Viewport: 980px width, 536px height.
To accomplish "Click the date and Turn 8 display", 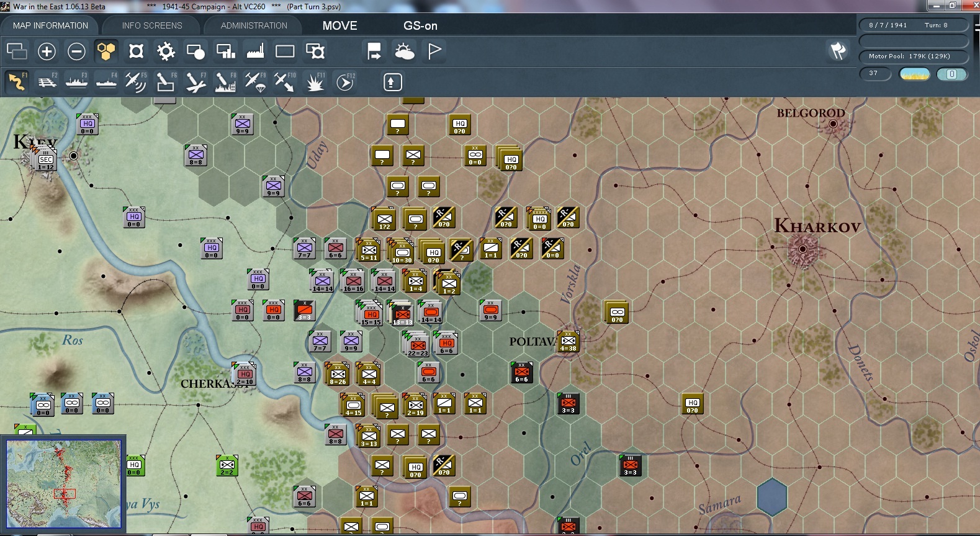I will coord(914,25).
